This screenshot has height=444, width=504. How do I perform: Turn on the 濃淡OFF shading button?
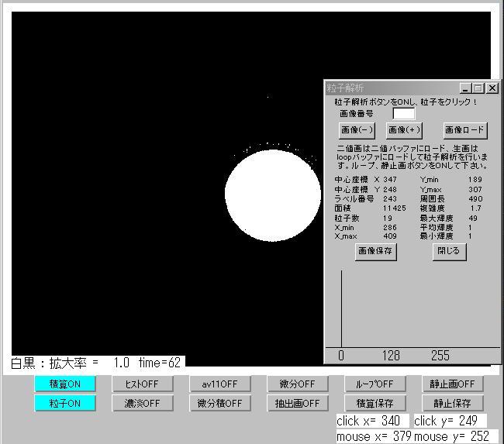143,403
